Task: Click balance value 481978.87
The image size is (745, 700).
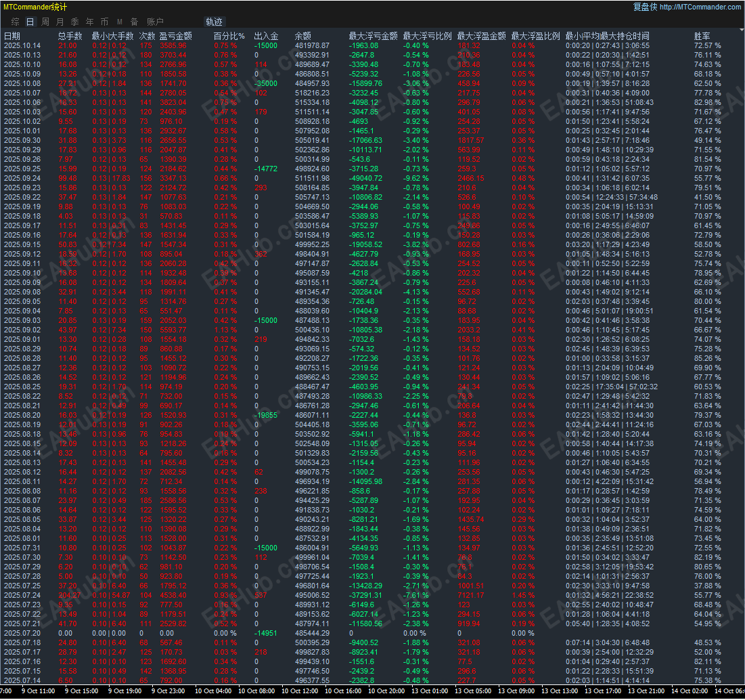Action: point(312,45)
